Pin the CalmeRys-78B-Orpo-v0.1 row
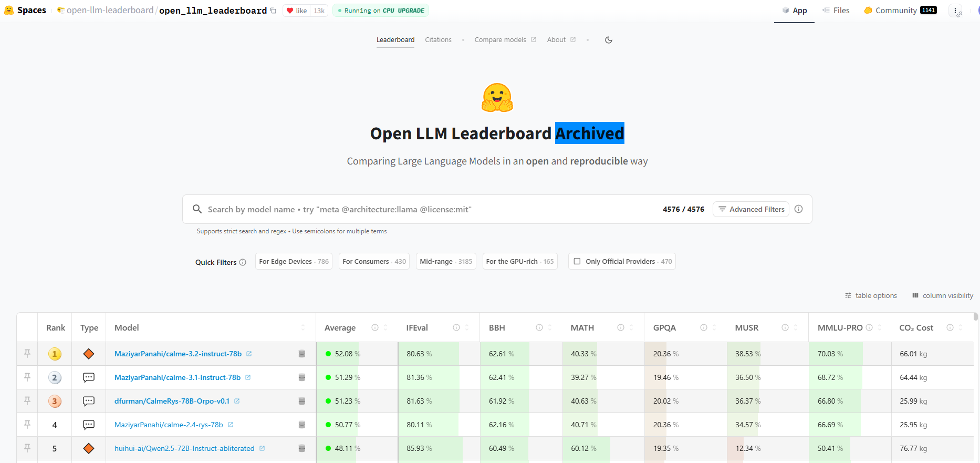Screen dimensions: 980x463 (27, 401)
